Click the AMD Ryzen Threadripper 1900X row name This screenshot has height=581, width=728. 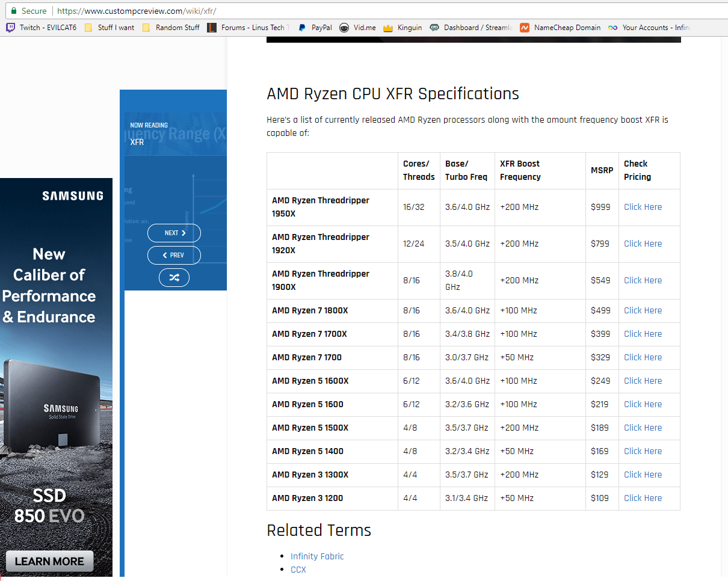pos(321,280)
